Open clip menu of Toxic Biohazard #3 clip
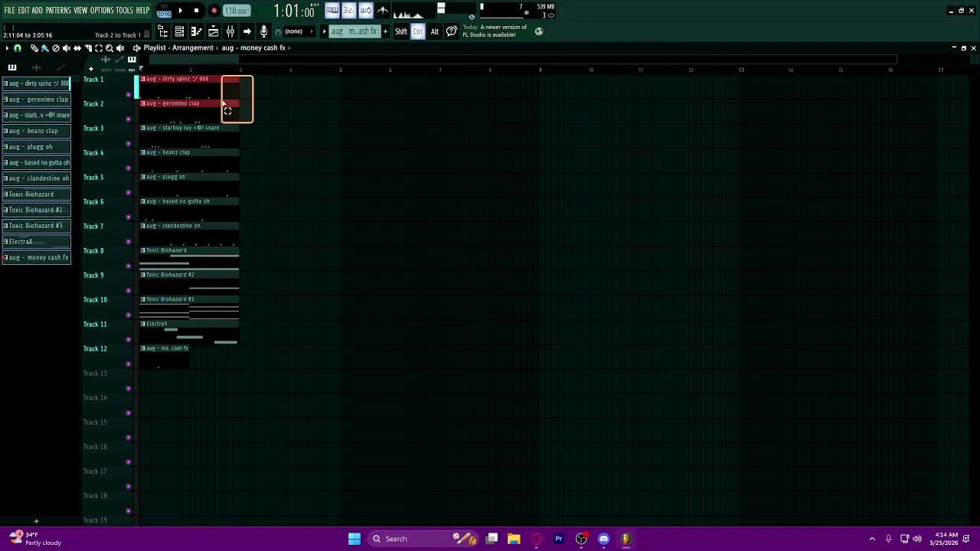 coord(142,299)
